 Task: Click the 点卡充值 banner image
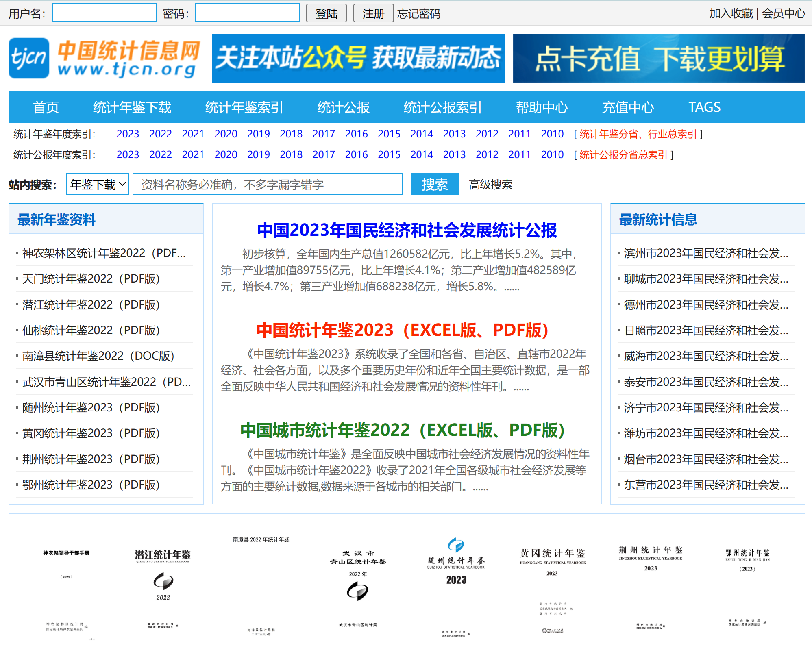pyautogui.click(x=659, y=58)
